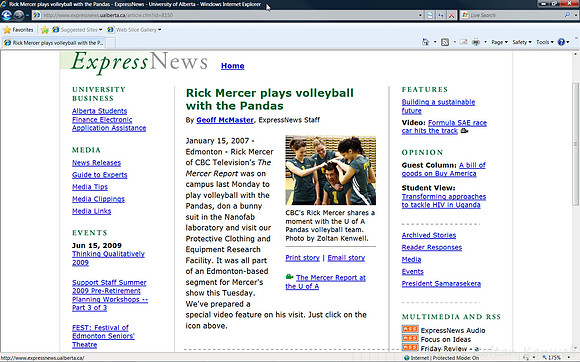Image resolution: width=580 pixels, height=362 pixels.
Task: Click the Read Mail icon in command bar
Action: coord(463,42)
